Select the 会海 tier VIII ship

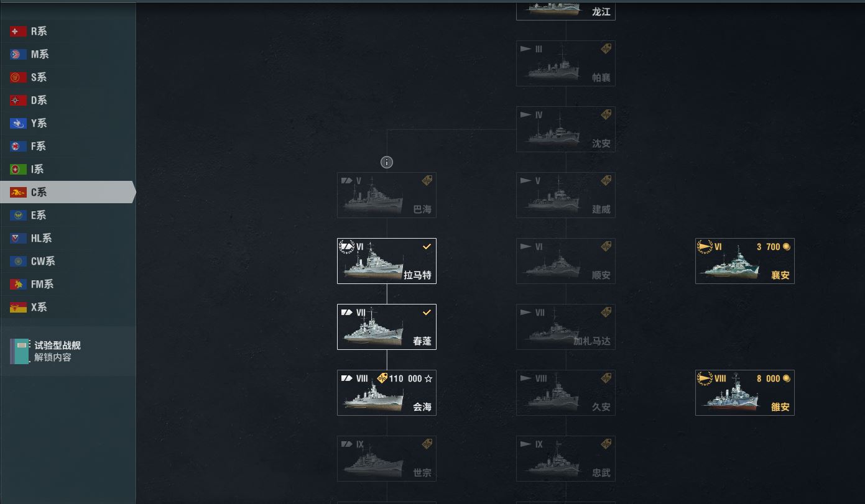tap(387, 393)
